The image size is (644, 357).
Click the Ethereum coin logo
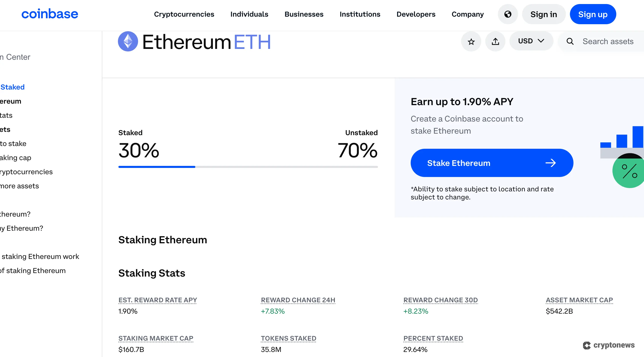[x=128, y=41]
